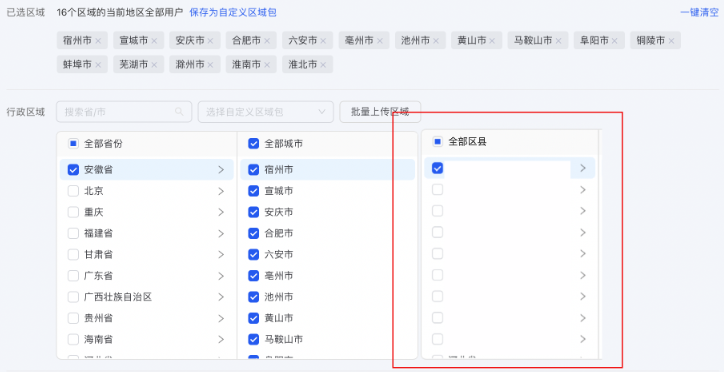Tick the 广西壮族自治区 checkbox
724x372 pixels.
pyautogui.click(x=73, y=297)
